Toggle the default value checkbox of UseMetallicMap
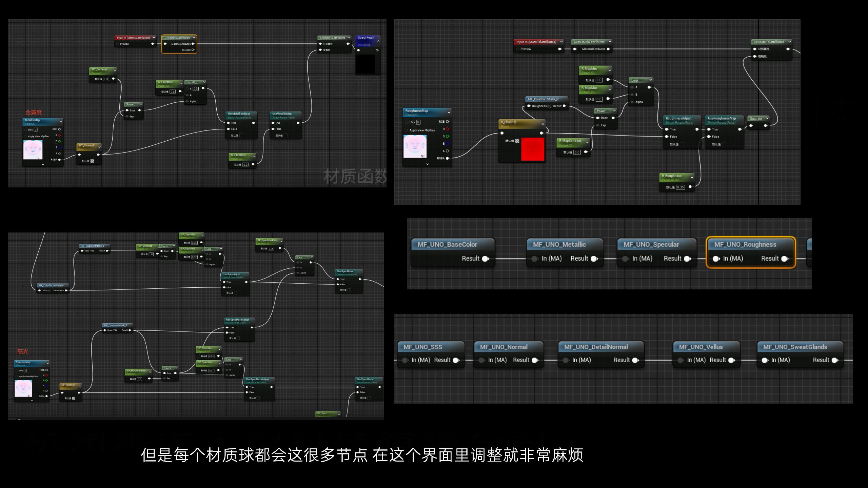This screenshot has height=488, width=868. (x=285, y=136)
